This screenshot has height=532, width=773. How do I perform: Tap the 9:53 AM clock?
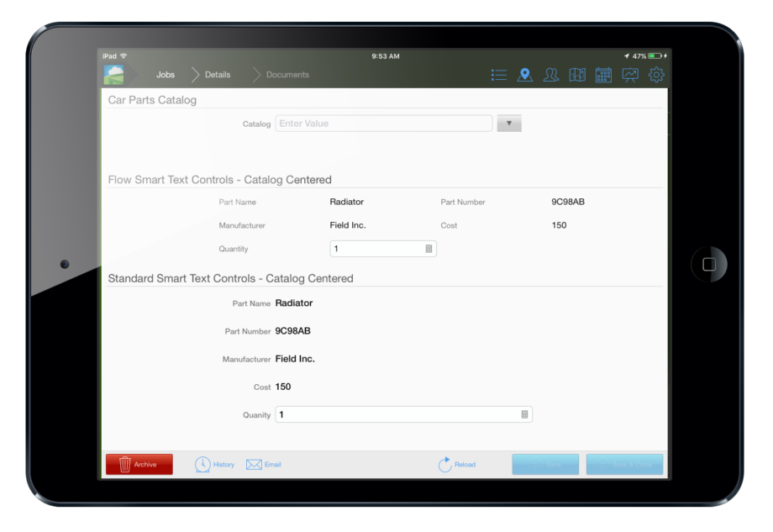386,56
